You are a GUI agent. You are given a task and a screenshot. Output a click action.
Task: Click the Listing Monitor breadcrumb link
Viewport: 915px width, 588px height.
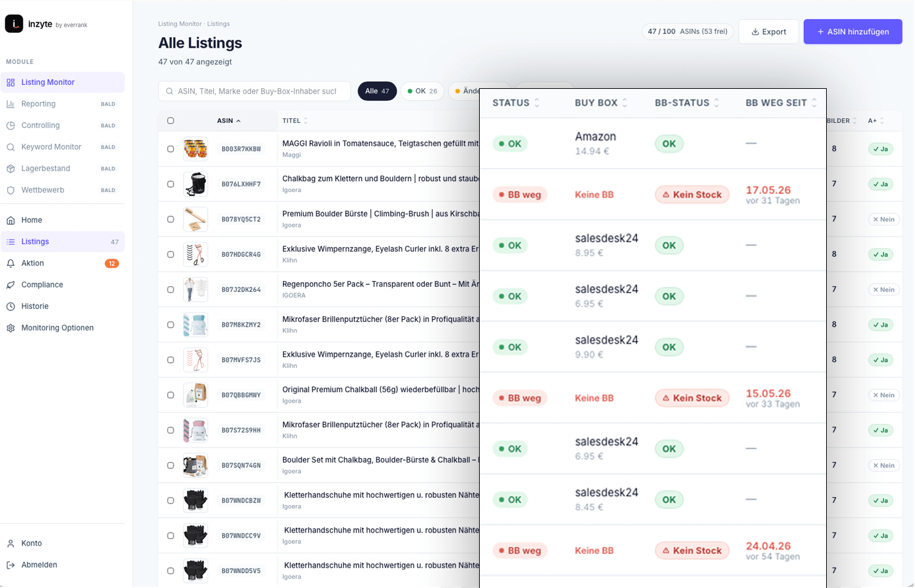point(180,24)
